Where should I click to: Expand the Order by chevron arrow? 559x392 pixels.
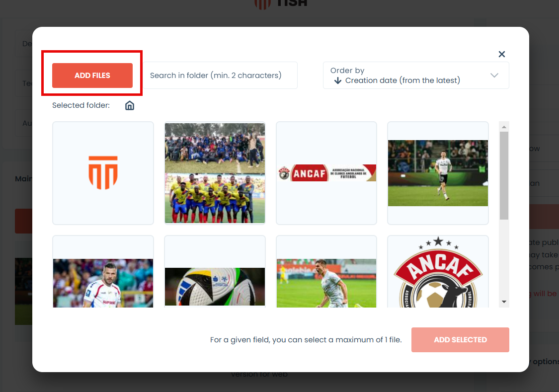pyautogui.click(x=494, y=75)
